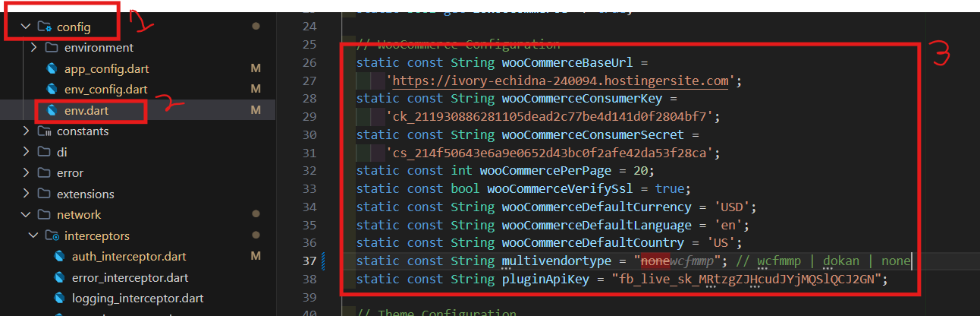Screen dimensions: 980x316
Task: Click the Dart icon beside logging_interceptor.dart
Action: click(61, 298)
